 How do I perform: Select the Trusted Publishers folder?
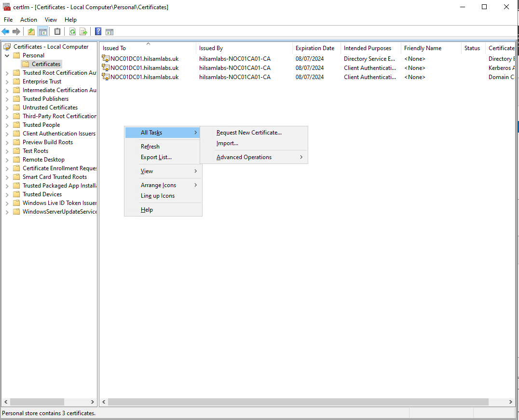click(x=45, y=99)
